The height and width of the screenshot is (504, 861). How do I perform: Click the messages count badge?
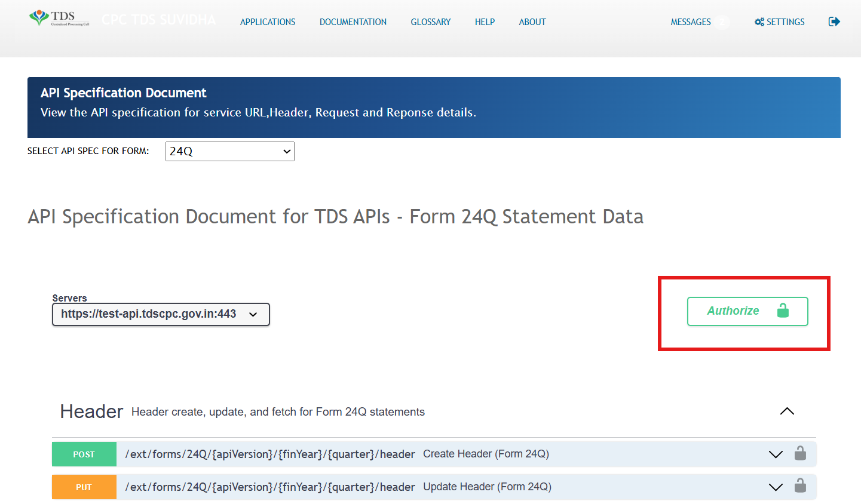[722, 22]
